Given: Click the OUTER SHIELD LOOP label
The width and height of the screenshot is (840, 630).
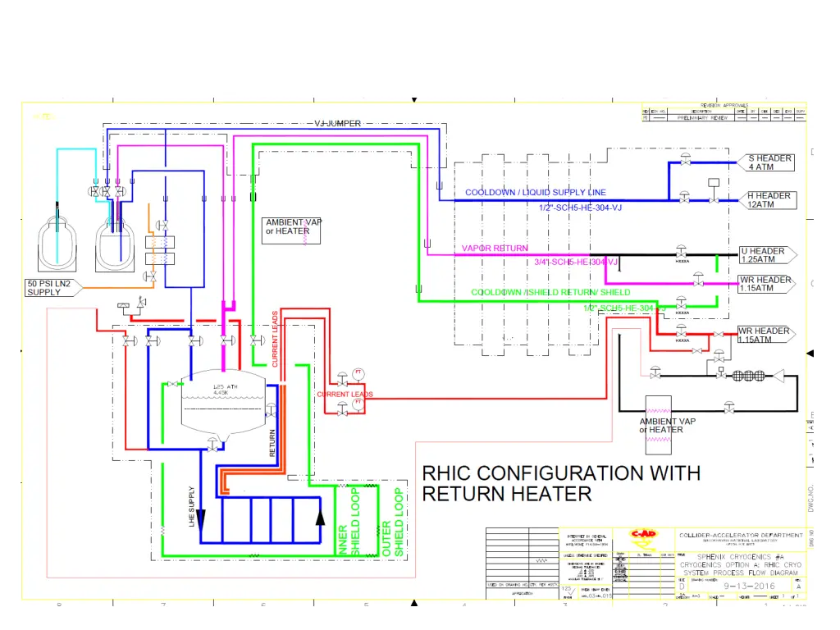Looking at the screenshot, I should [392, 521].
